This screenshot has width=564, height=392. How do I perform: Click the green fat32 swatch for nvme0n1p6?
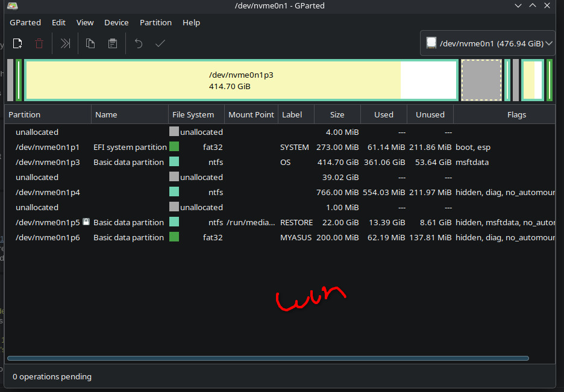(x=174, y=237)
